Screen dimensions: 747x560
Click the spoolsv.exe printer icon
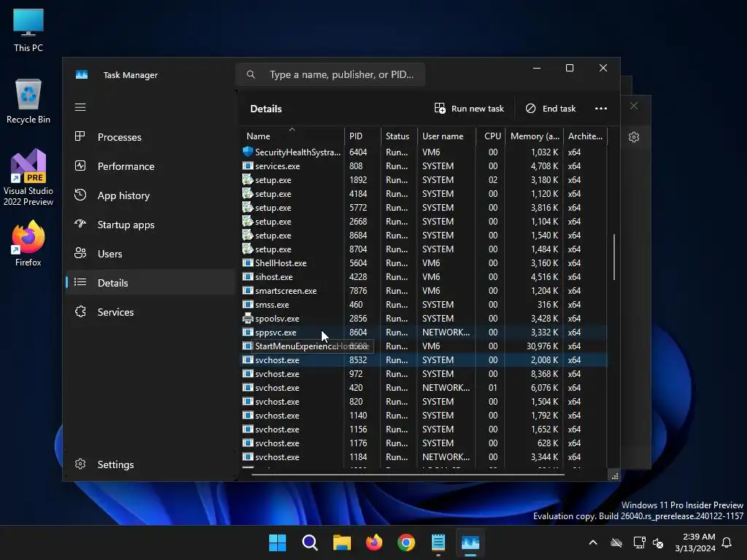coord(248,318)
